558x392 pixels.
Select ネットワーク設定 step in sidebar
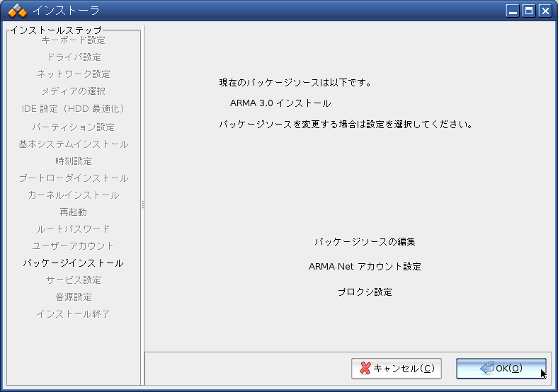(73, 74)
